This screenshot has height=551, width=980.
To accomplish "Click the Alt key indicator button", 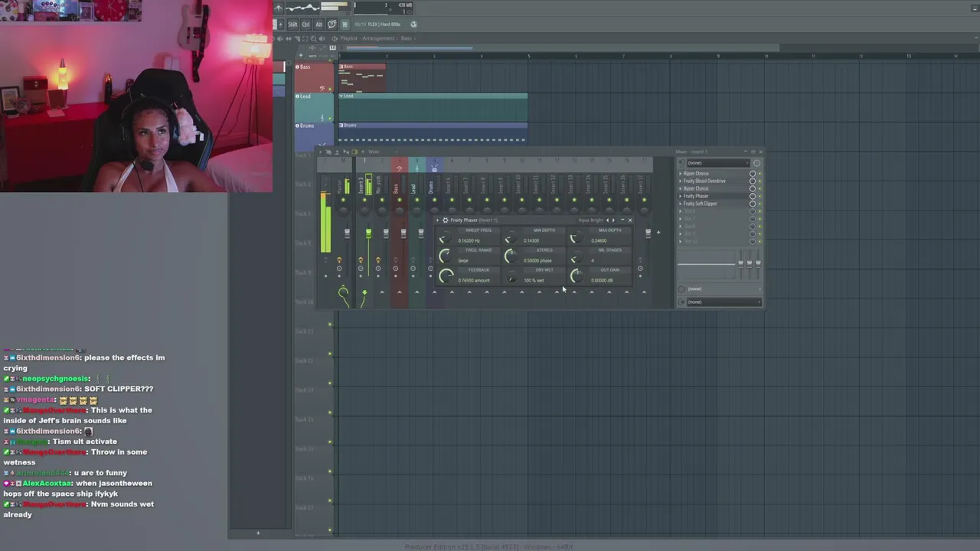I will pyautogui.click(x=319, y=24).
